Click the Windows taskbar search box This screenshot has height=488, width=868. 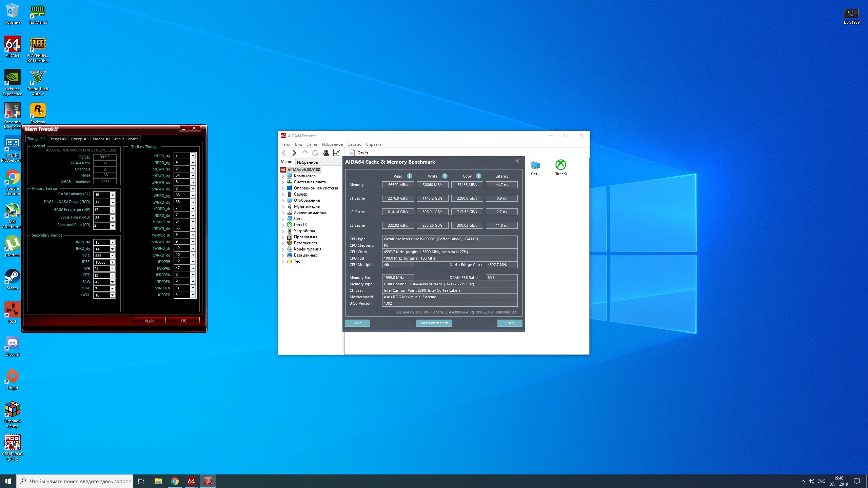point(75,481)
